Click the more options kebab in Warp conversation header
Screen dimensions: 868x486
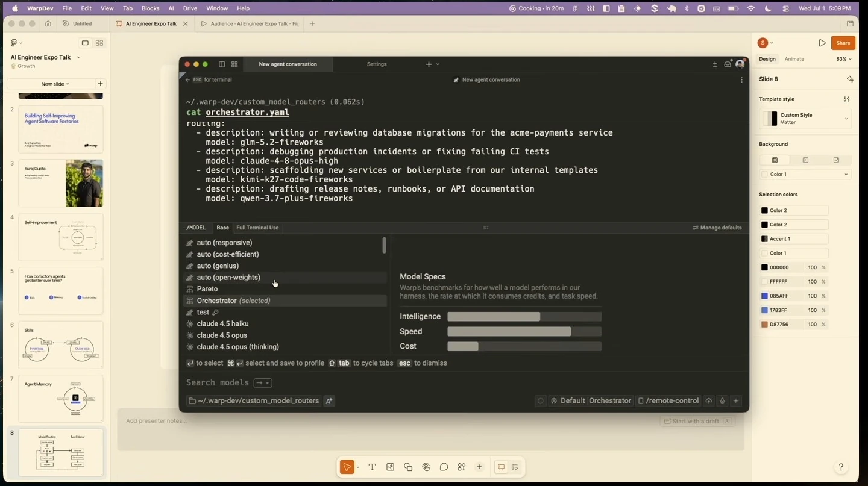point(741,79)
